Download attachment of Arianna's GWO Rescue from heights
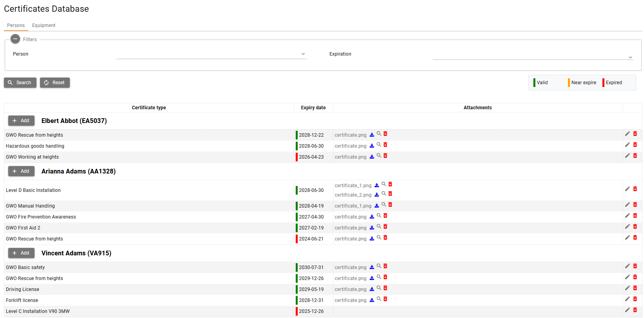 372,238
